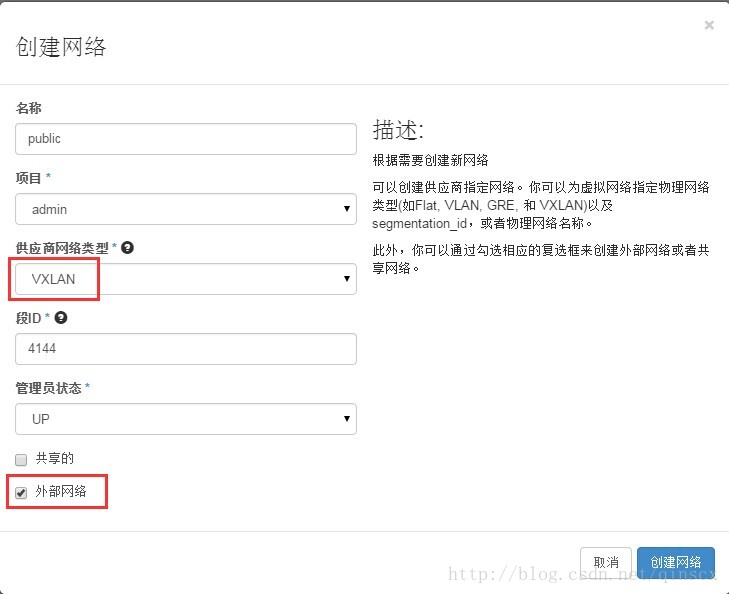Focus the 段ID field containing 4144
Screen dimensions: 729x594
[x=186, y=349]
